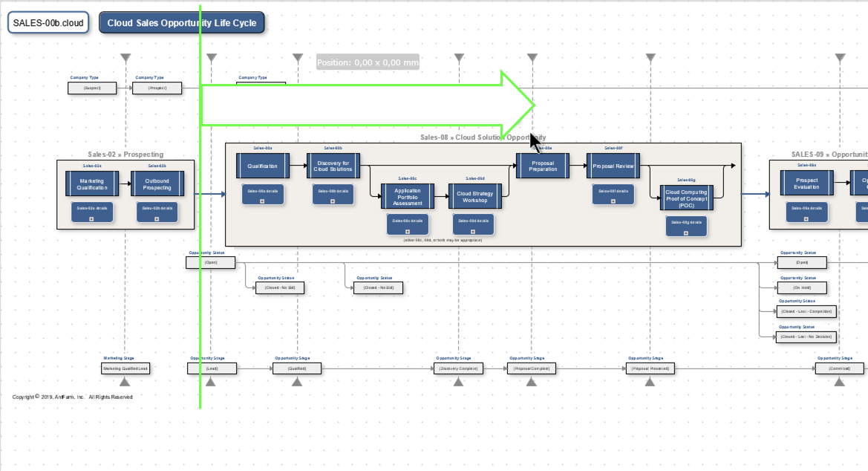The height and width of the screenshot is (471, 868).
Task: Select the Outbound Prospecting process box
Action: [x=157, y=184]
